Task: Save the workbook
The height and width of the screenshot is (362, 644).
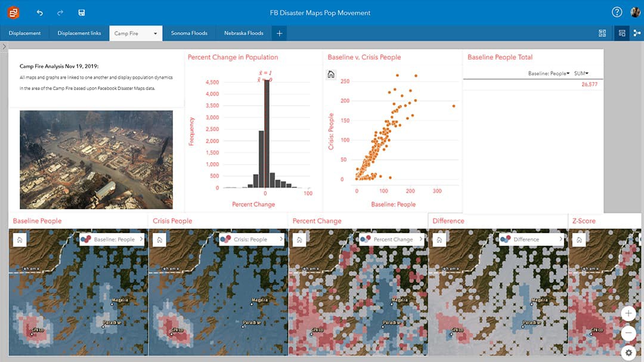Action: tap(81, 13)
